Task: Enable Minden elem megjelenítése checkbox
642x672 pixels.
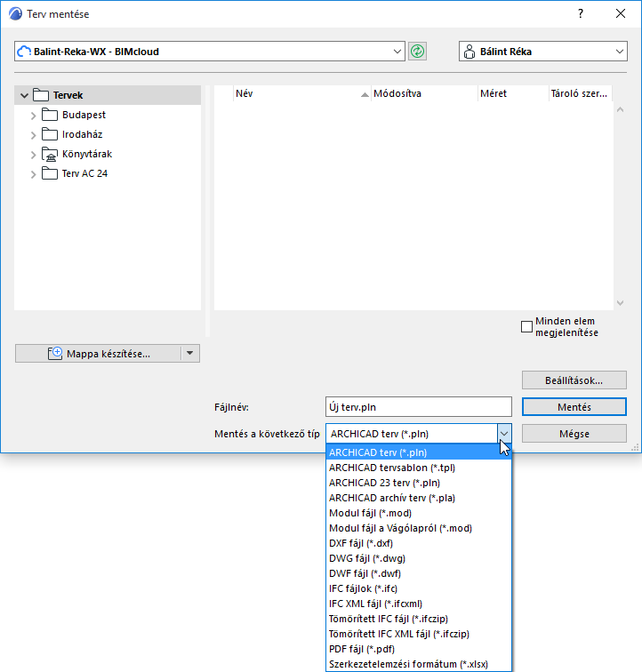Action: [x=526, y=326]
